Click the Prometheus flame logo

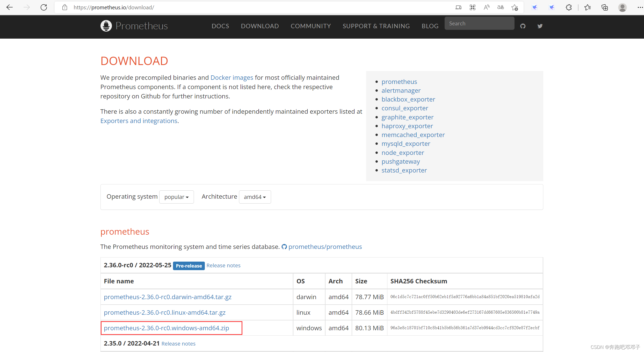coord(106,26)
